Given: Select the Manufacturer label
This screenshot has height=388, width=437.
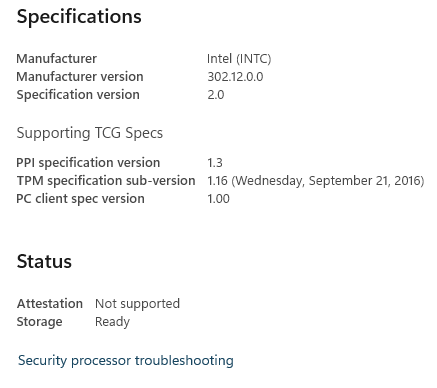Looking at the screenshot, I should 56,59.
